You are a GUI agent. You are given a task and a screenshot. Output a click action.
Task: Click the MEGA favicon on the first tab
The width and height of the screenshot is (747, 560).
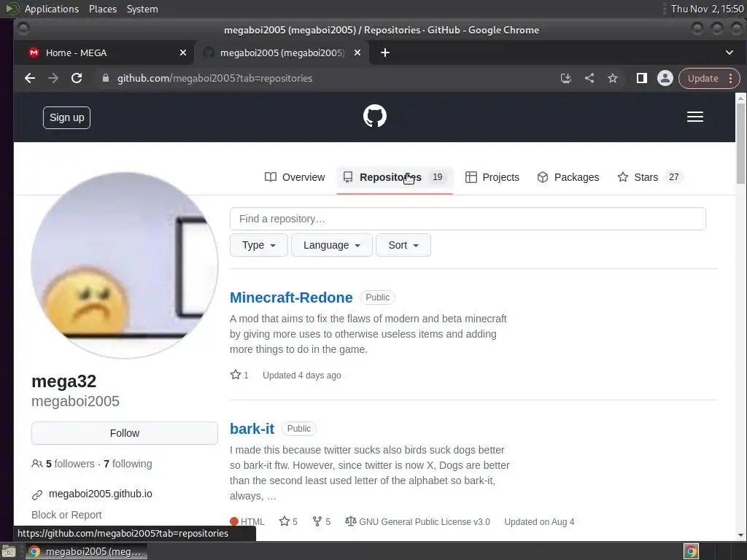[34, 52]
